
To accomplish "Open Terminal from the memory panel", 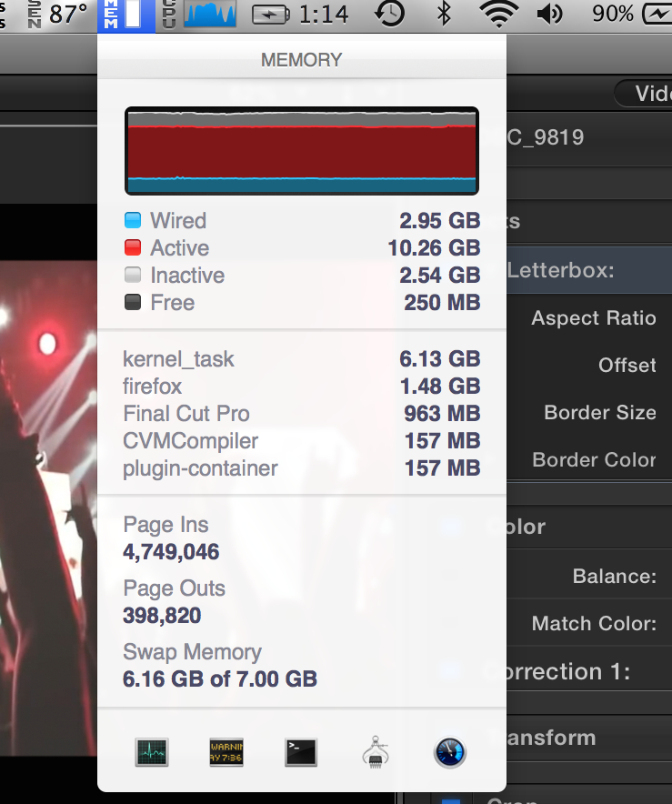I will coord(301,752).
